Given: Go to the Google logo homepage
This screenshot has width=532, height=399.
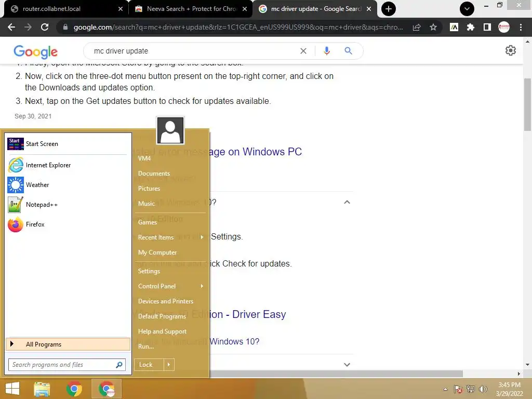Looking at the screenshot, I should pos(36,51).
